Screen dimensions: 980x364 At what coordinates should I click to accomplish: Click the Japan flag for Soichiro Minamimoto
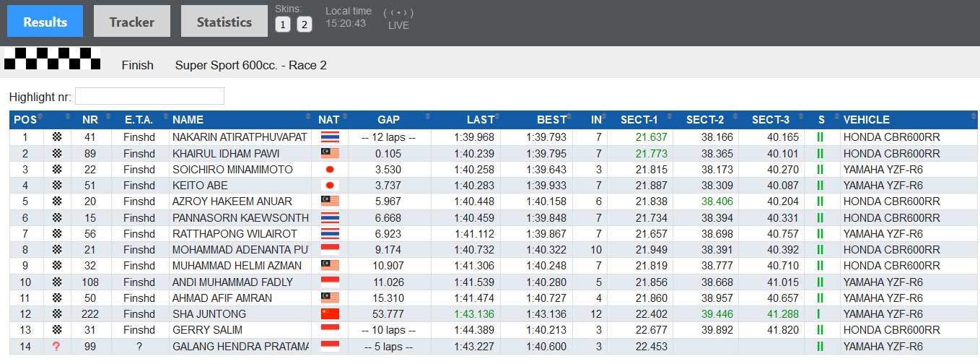(x=330, y=170)
